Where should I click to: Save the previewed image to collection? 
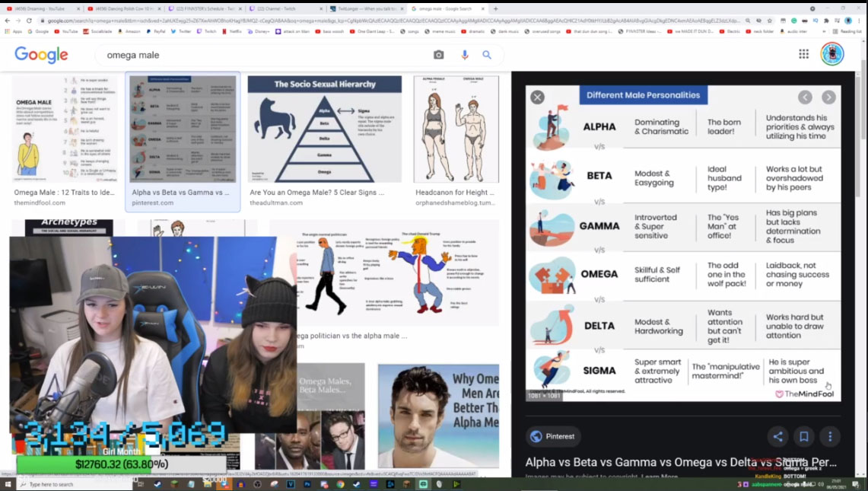804,437
